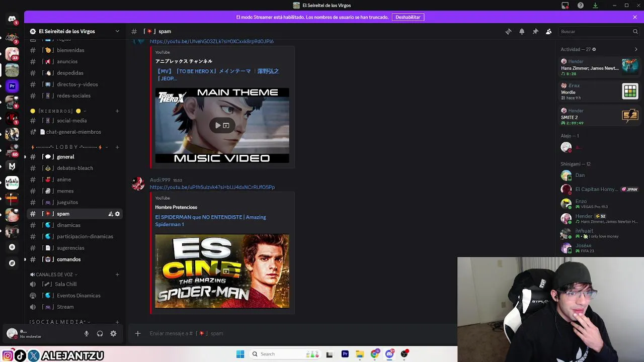This screenshot has height=362, width=644.
Task: Add a server with the plus icon
Action: pos(12,247)
